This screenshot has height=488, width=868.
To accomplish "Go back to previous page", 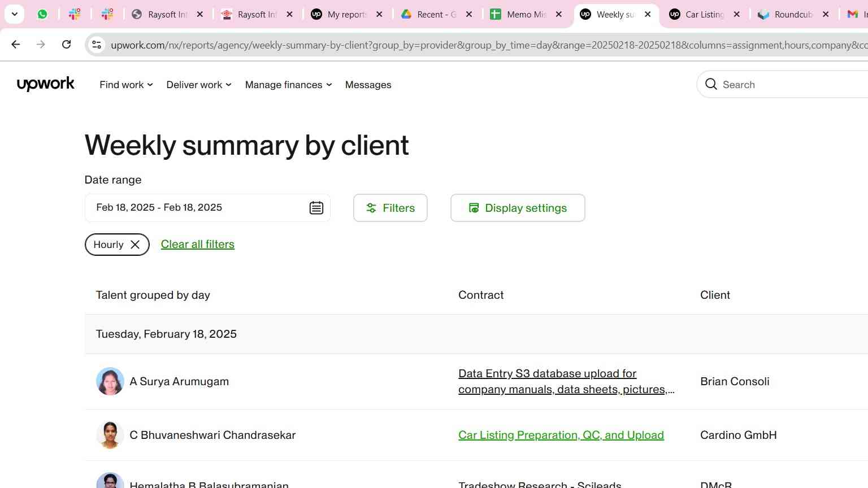I will (x=16, y=44).
